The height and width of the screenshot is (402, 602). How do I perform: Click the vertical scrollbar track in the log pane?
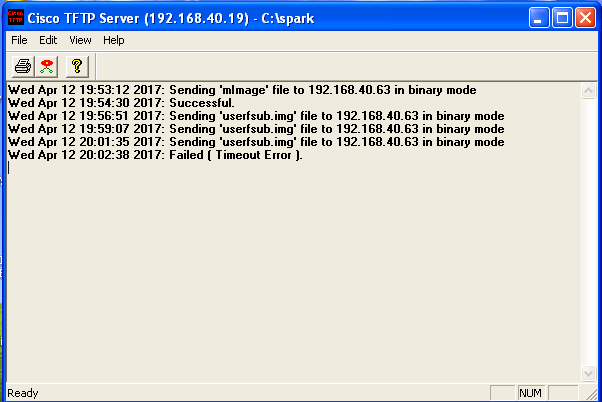pos(588,230)
